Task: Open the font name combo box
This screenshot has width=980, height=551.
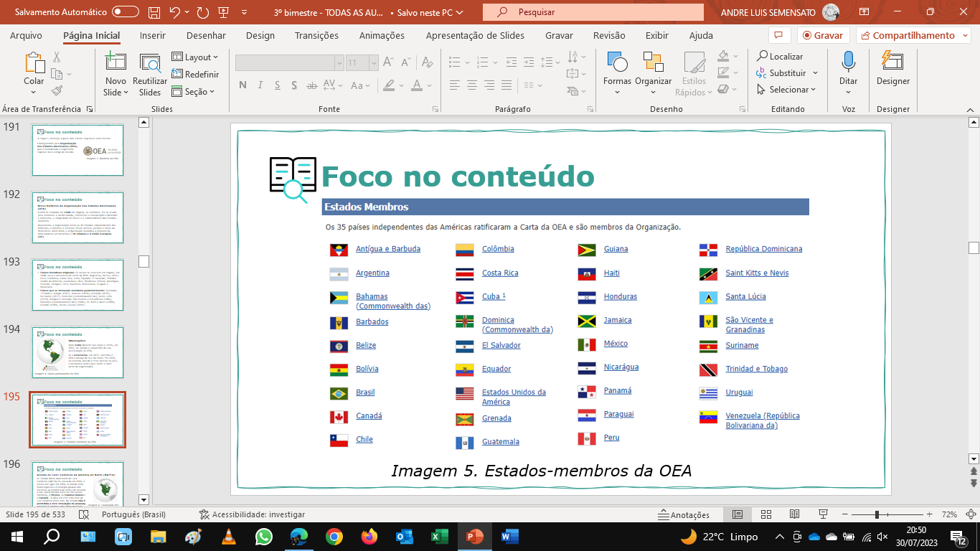Action: [290, 63]
